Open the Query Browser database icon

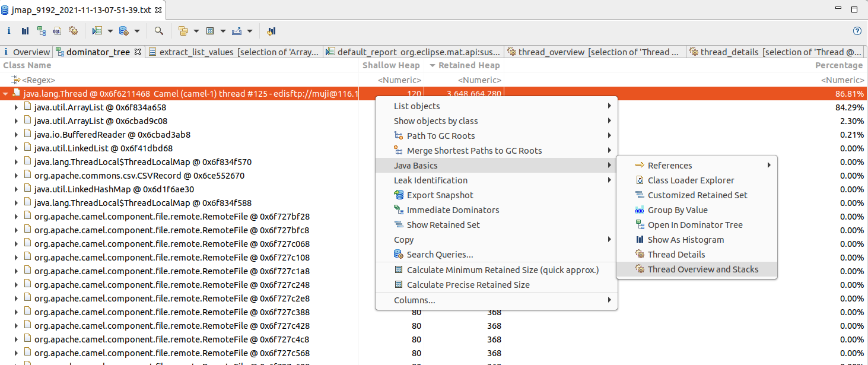click(123, 31)
